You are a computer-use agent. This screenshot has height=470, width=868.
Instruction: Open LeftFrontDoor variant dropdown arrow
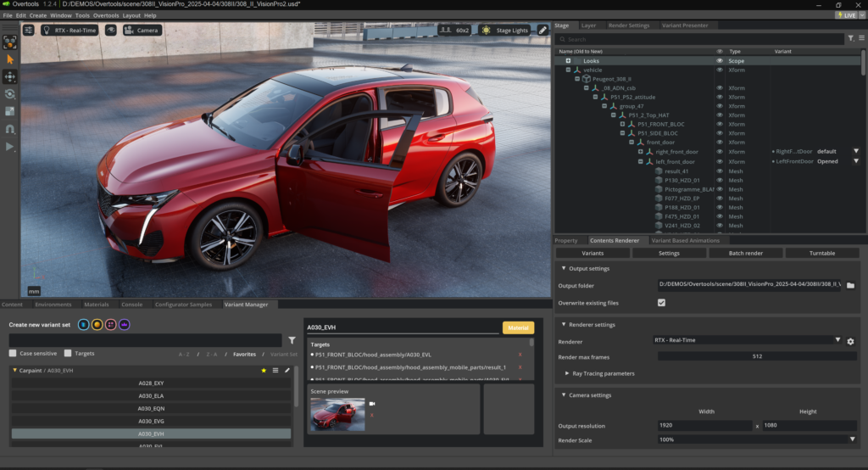855,161
